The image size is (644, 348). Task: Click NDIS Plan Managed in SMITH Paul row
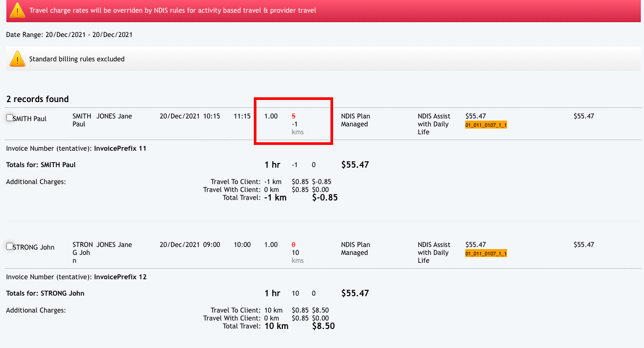[356, 120]
